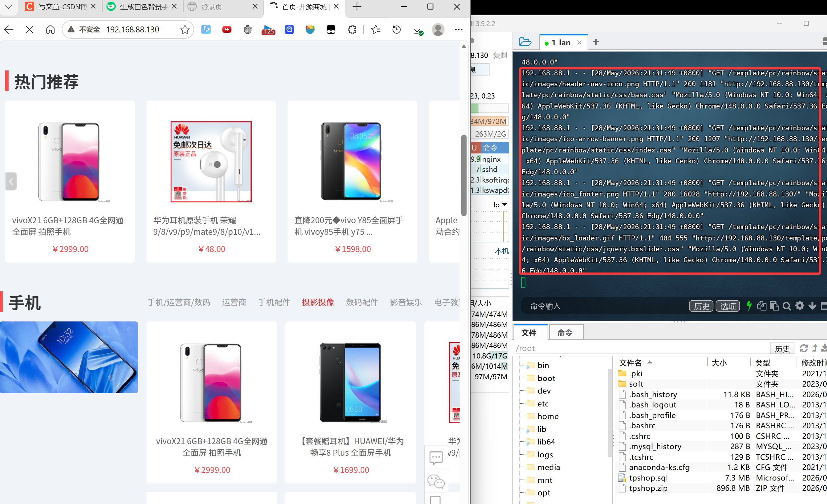Click the WeChat icon on the shop page
The height and width of the screenshot is (504, 827).
[x=436, y=482]
